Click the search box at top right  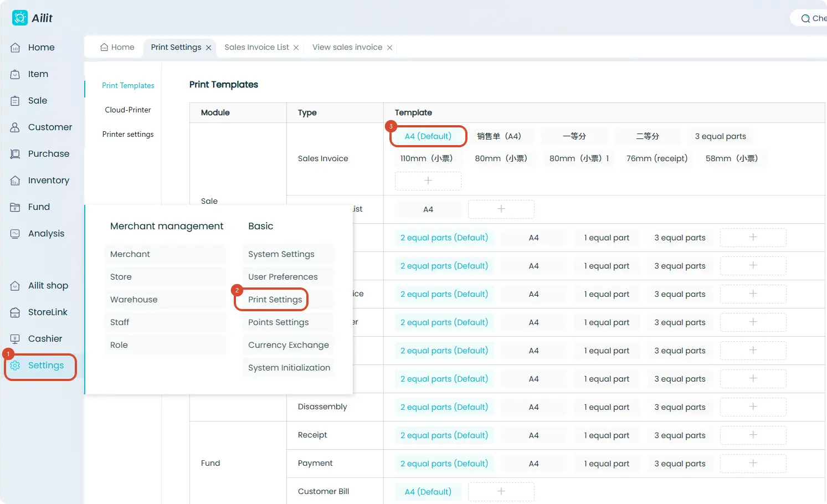(810, 18)
